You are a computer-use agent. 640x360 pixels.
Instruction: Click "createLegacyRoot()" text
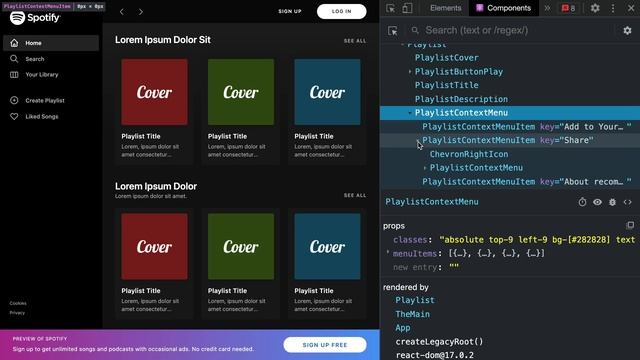[439, 342]
